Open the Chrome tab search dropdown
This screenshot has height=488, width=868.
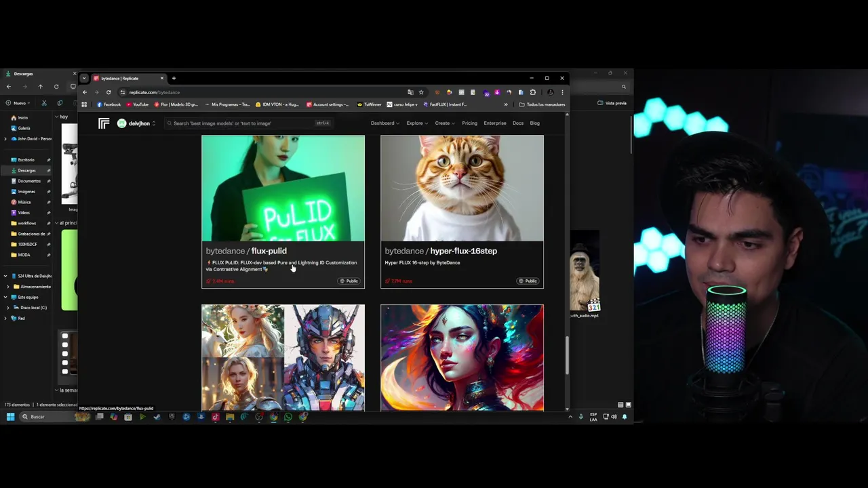click(x=84, y=78)
